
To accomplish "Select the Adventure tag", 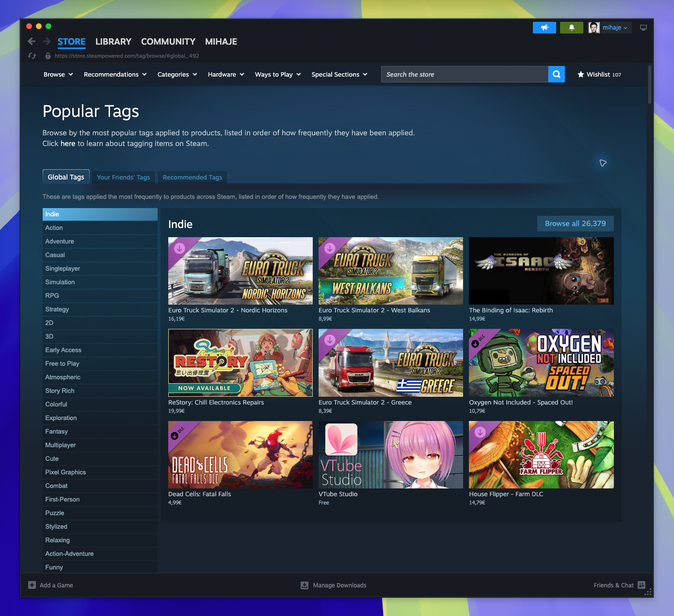I will click(100, 242).
